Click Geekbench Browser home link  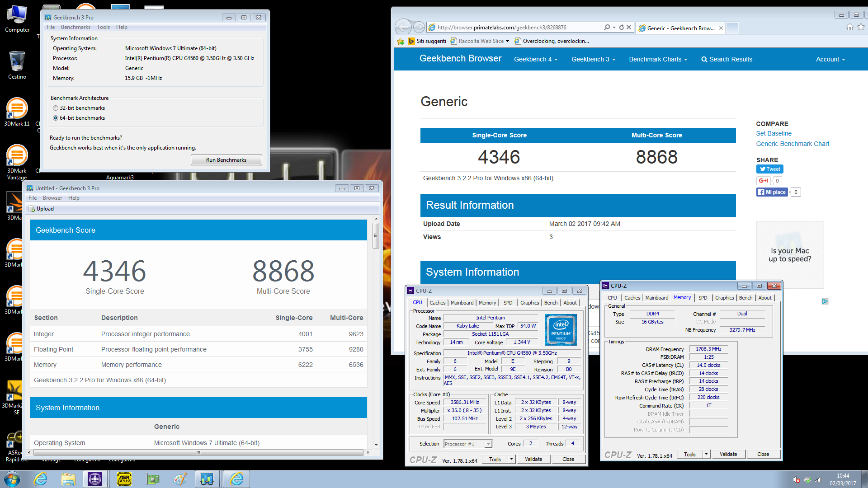point(460,58)
